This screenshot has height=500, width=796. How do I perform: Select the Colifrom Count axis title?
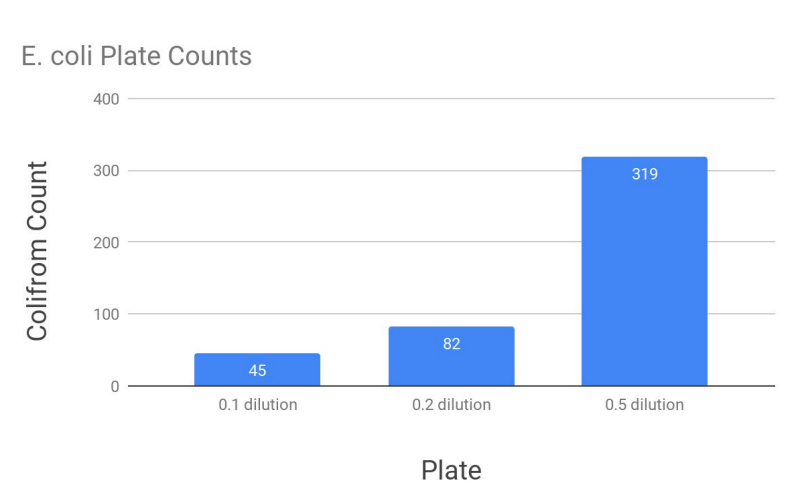tap(37, 251)
